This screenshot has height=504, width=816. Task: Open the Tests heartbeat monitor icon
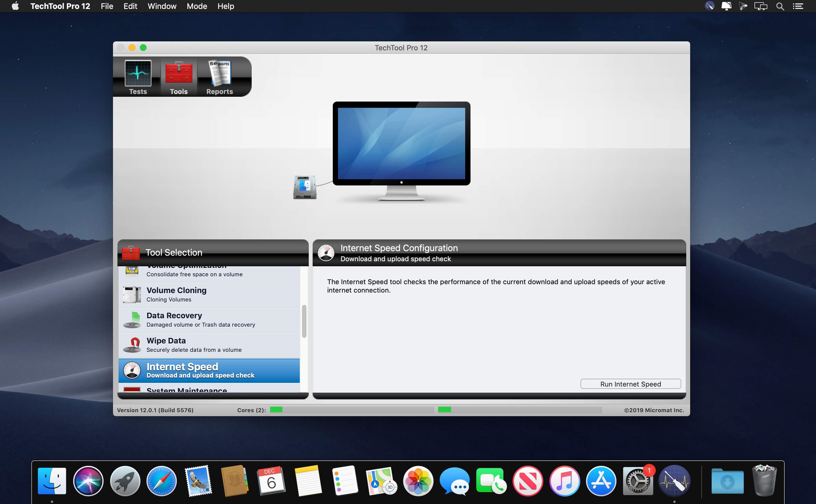coord(138,73)
